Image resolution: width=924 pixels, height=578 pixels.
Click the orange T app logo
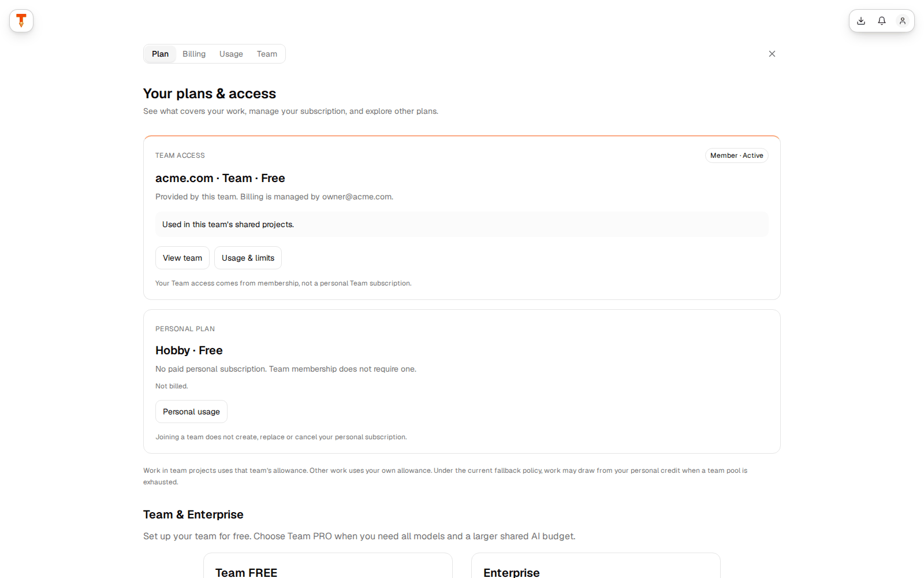click(21, 21)
